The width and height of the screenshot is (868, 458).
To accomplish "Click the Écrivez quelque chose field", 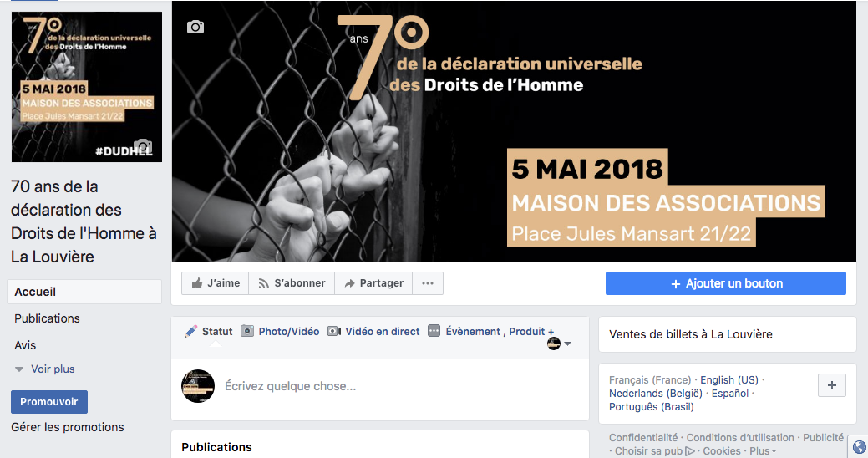I will point(380,386).
